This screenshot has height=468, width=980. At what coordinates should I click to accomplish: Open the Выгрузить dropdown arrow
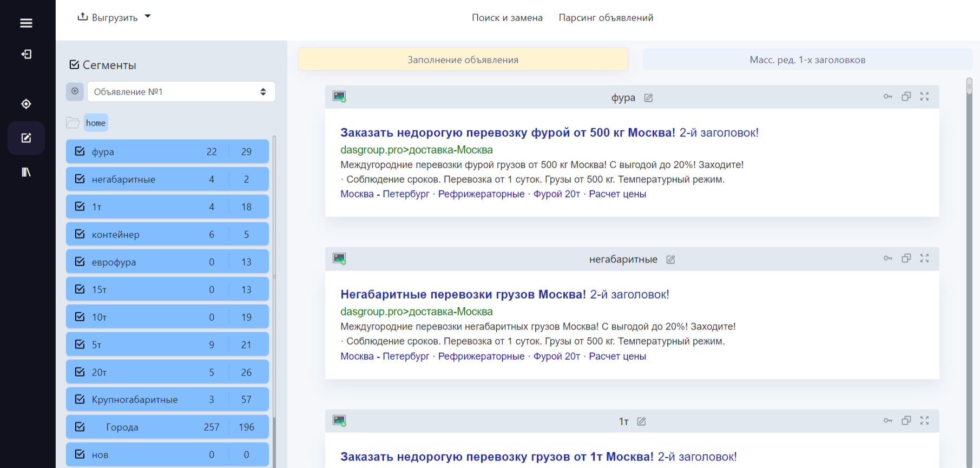148,17
